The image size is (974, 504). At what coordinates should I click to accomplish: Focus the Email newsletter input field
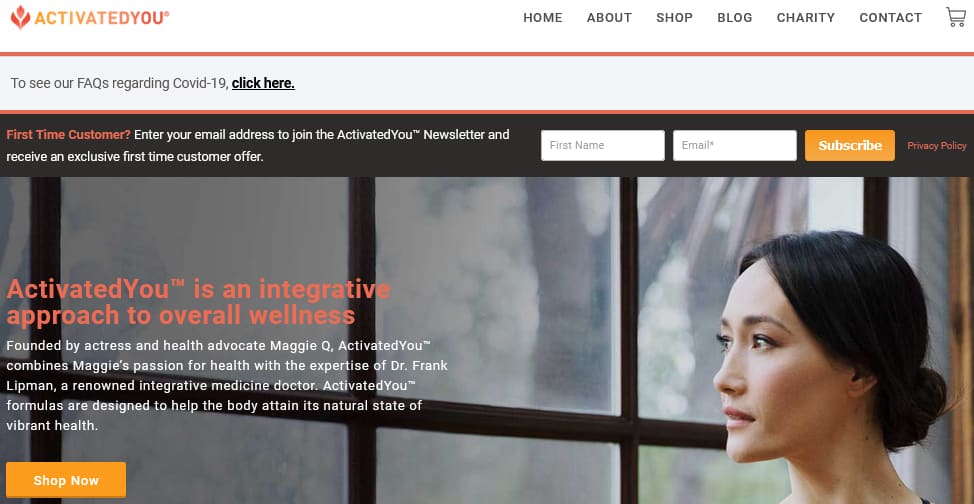[x=735, y=145]
